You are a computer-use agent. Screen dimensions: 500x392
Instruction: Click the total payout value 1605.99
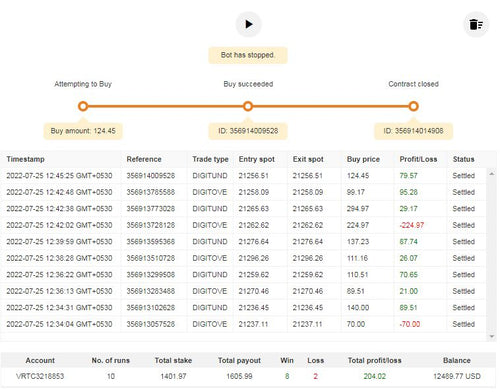coord(239,376)
